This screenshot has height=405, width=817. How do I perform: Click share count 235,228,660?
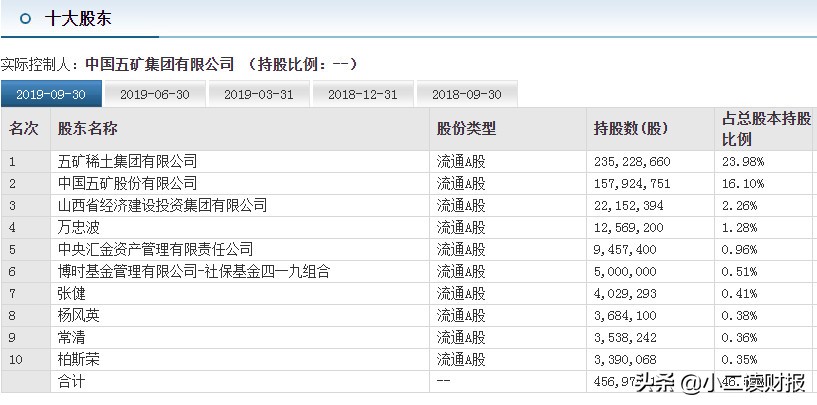click(x=632, y=162)
